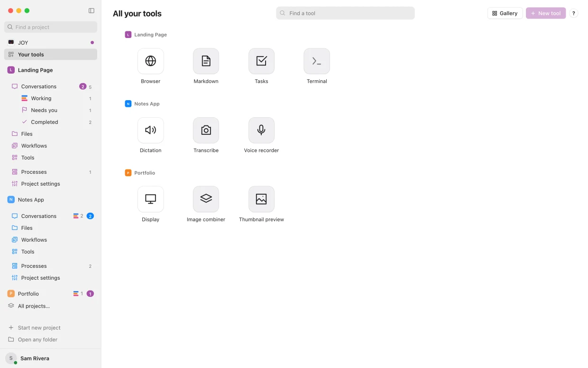The height and width of the screenshot is (368, 588).
Task: Click the blue 2 badge on Notes App Conversations
Action: coord(90,216)
